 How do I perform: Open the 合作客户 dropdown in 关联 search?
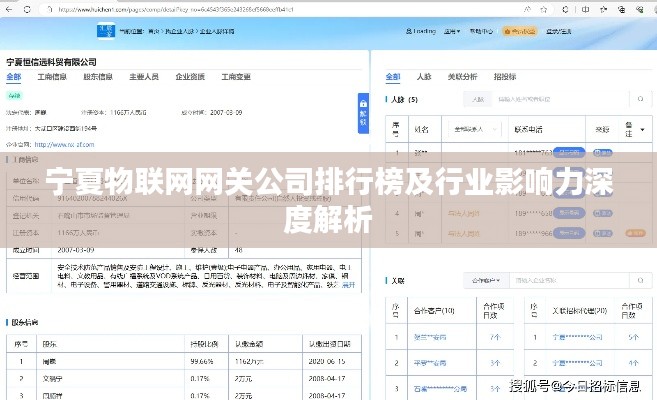[486, 280]
